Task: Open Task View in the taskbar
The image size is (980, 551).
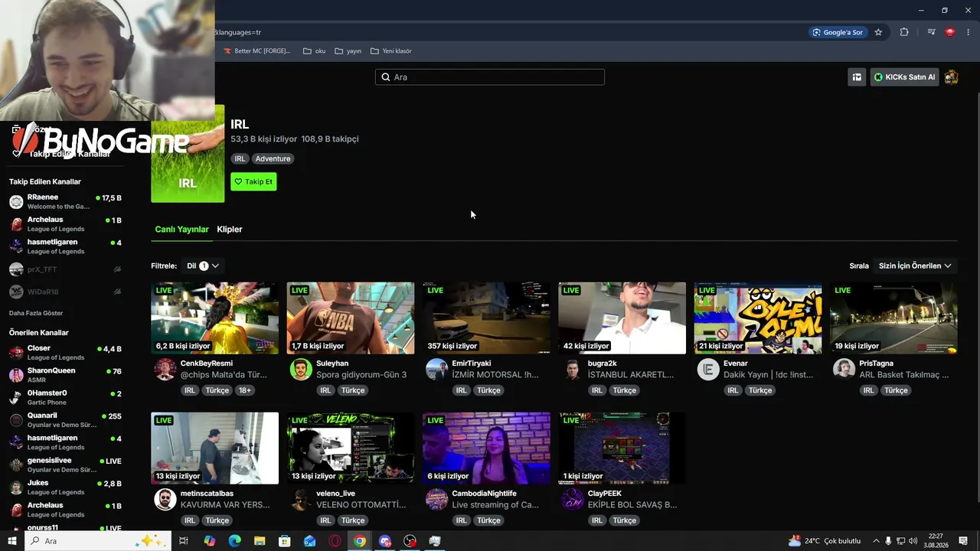Action: coord(184,541)
